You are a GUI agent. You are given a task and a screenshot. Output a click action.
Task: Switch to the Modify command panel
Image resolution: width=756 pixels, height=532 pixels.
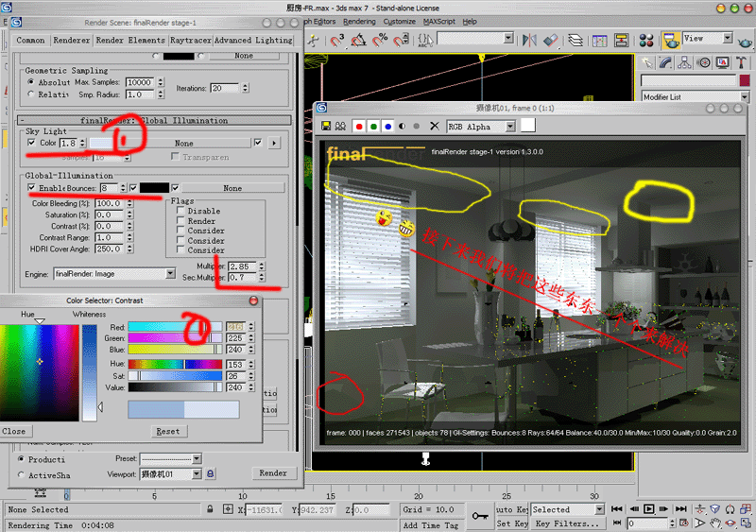pos(666,62)
